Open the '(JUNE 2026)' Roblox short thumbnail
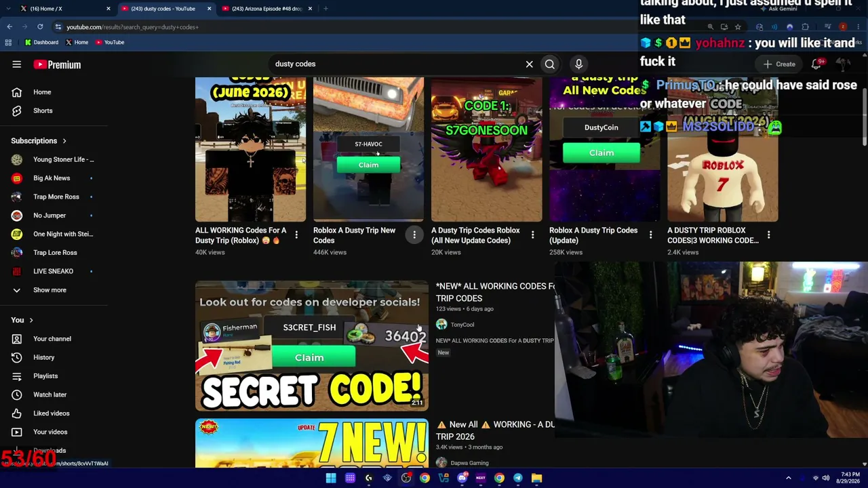The width and height of the screenshot is (868, 488). pos(250,149)
